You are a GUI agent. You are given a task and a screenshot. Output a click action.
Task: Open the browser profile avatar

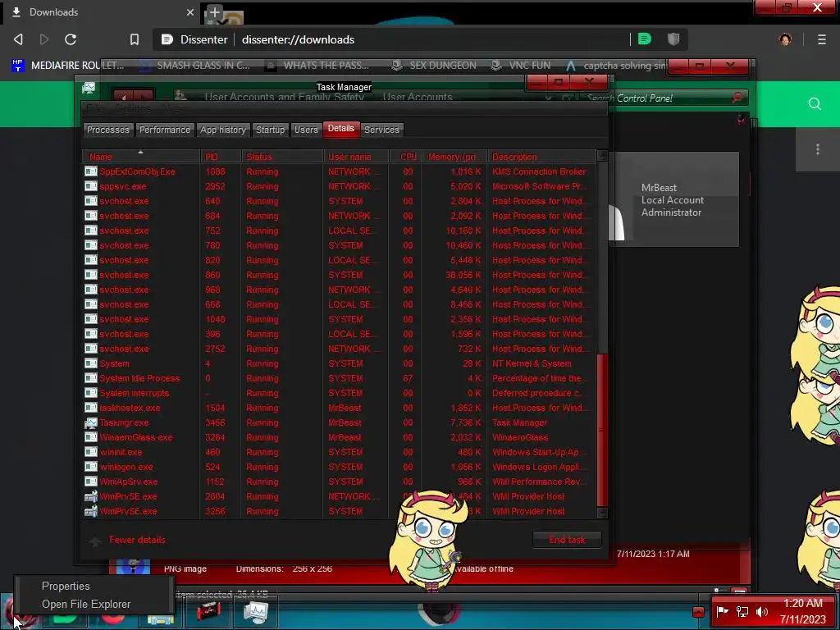tap(785, 39)
